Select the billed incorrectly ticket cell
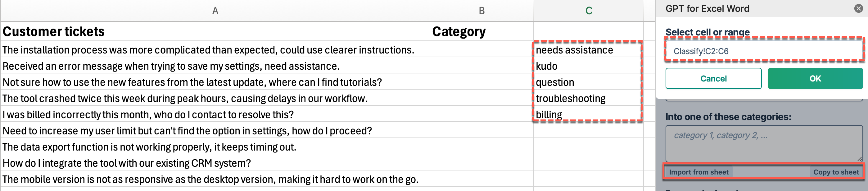 pyautogui.click(x=215, y=114)
